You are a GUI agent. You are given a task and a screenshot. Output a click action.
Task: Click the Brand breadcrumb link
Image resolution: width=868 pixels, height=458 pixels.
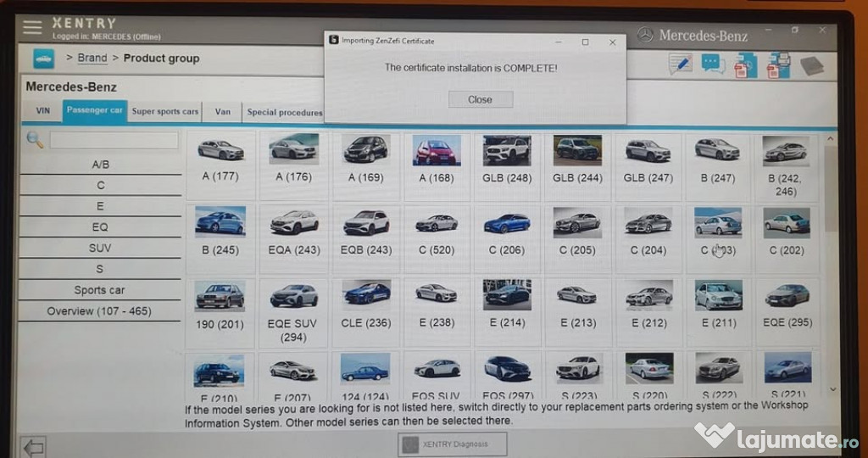(x=92, y=59)
